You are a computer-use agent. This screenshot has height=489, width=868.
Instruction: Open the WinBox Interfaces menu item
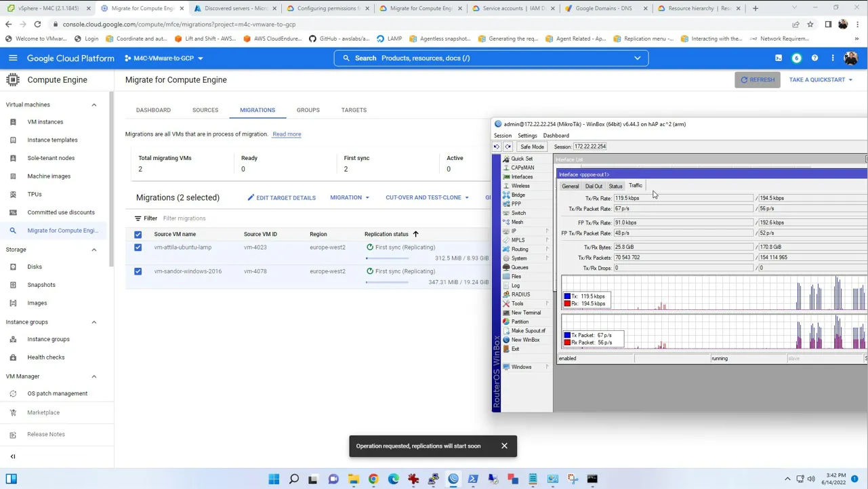pos(522,177)
